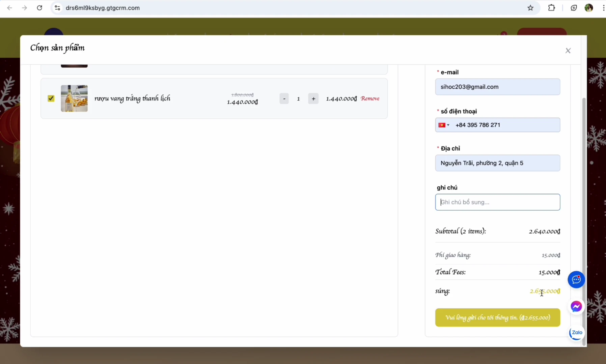Screen dimensions: 606x364
Task: Submit order with the yellow ₫2.655.000 button
Action: [x=497, y=317]
